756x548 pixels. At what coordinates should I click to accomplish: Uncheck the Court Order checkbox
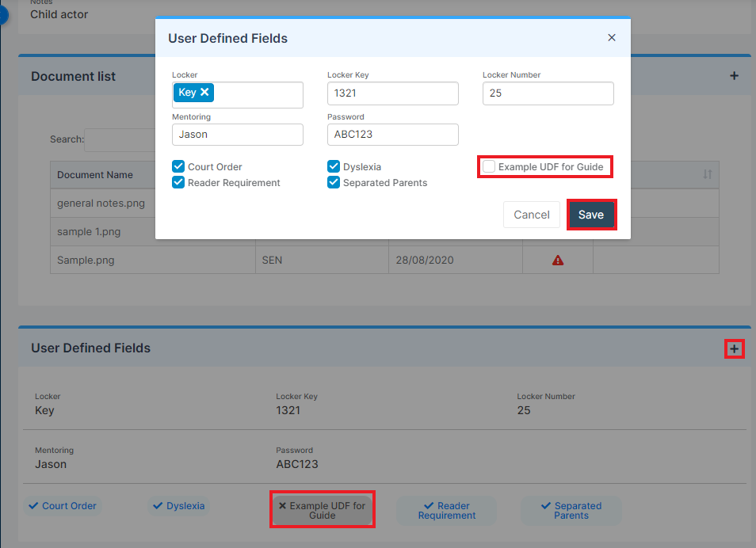178,167
